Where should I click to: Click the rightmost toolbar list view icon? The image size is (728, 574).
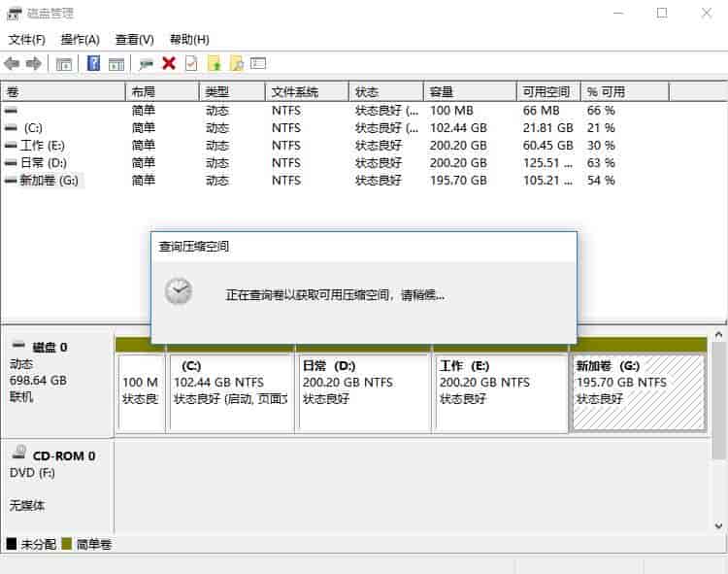[x=258, y=64]
